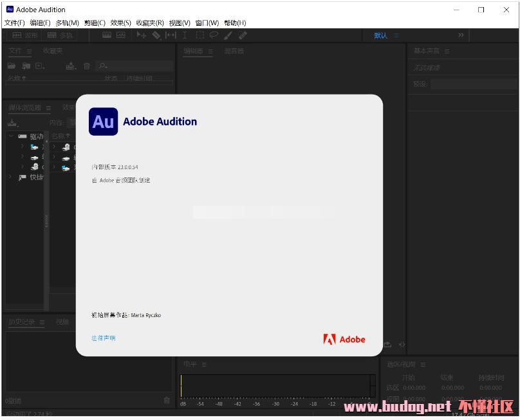Open the 视图(V) menu
The image size is (520, 420).
(x=180, y=23)
